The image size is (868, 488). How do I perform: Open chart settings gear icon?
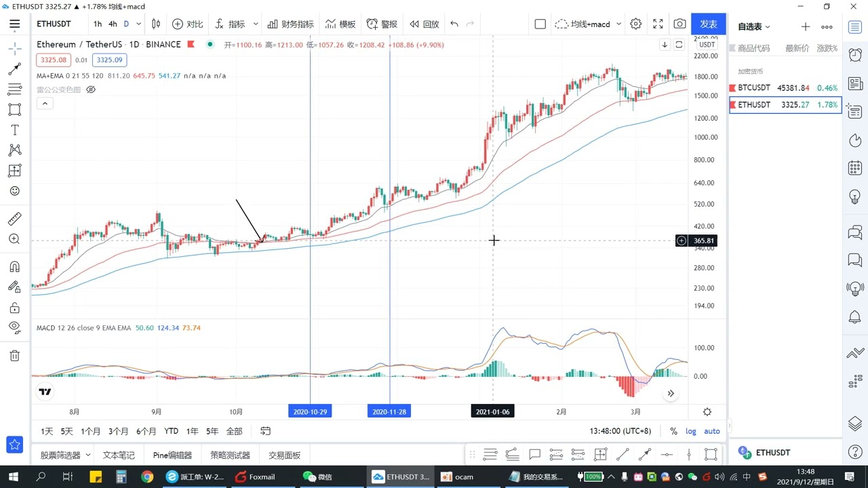635,24
